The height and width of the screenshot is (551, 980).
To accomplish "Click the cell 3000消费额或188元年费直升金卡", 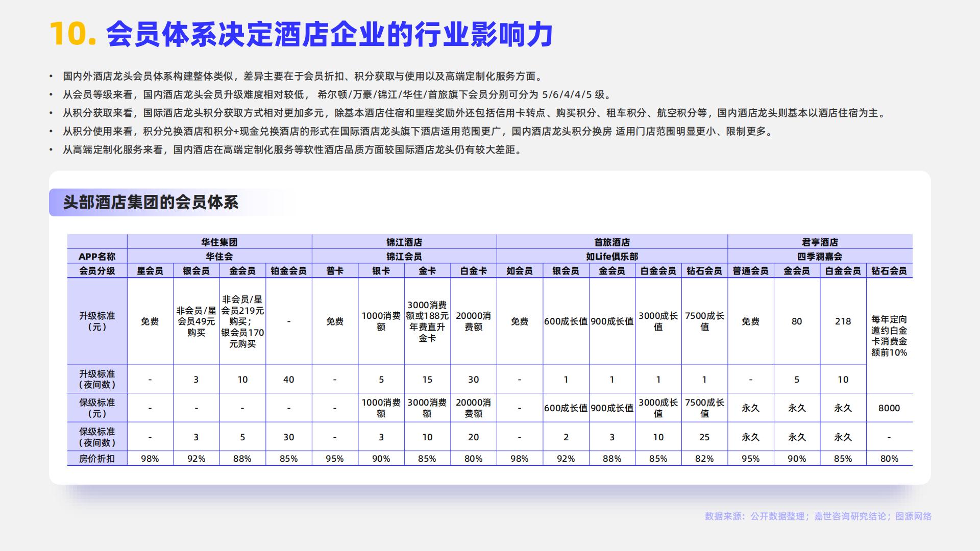I will (x=427, y=321).
